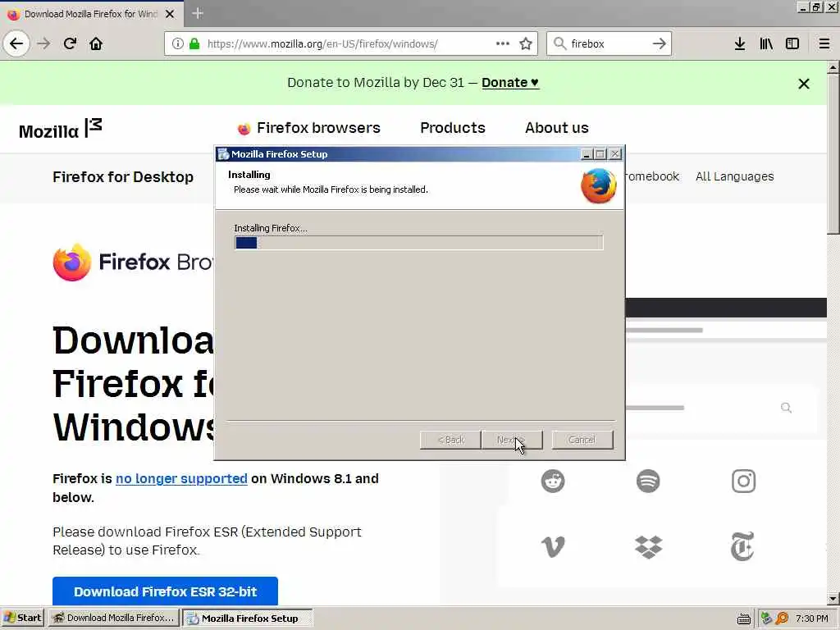
Task: Open the About us menu
Action: point(557,128)
